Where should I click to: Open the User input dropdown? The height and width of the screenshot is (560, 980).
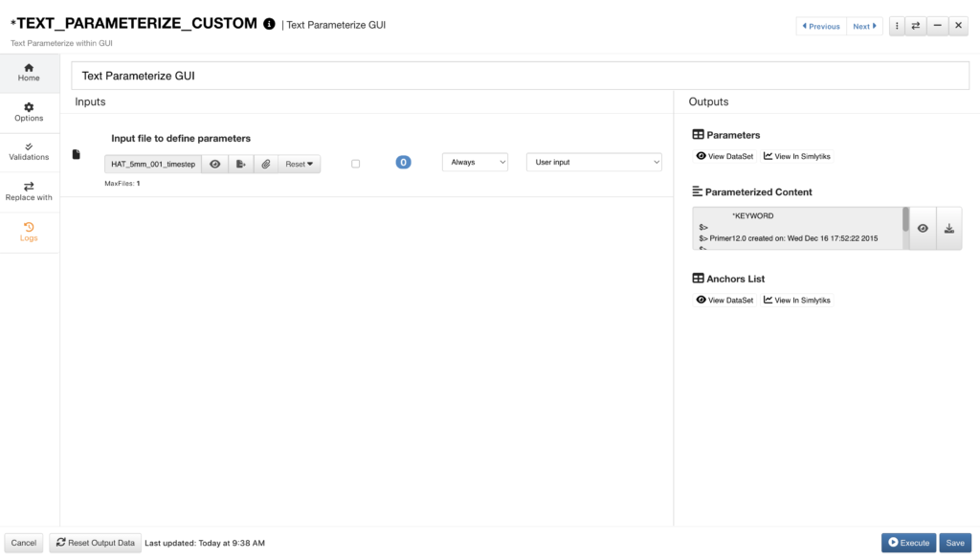coord(593,162)
